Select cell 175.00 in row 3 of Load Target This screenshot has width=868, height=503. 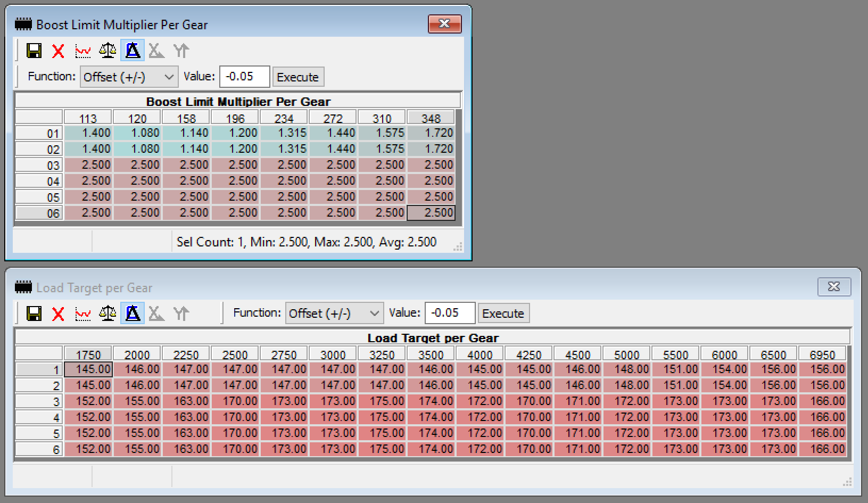(x=382, y=401)
